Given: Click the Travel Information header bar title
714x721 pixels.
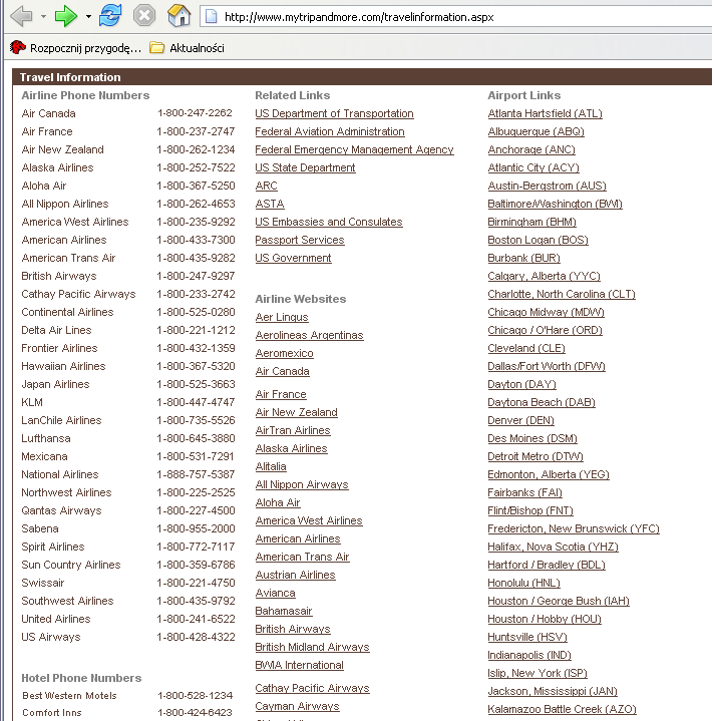Looking at the screenshot, I should click(70, 77).
